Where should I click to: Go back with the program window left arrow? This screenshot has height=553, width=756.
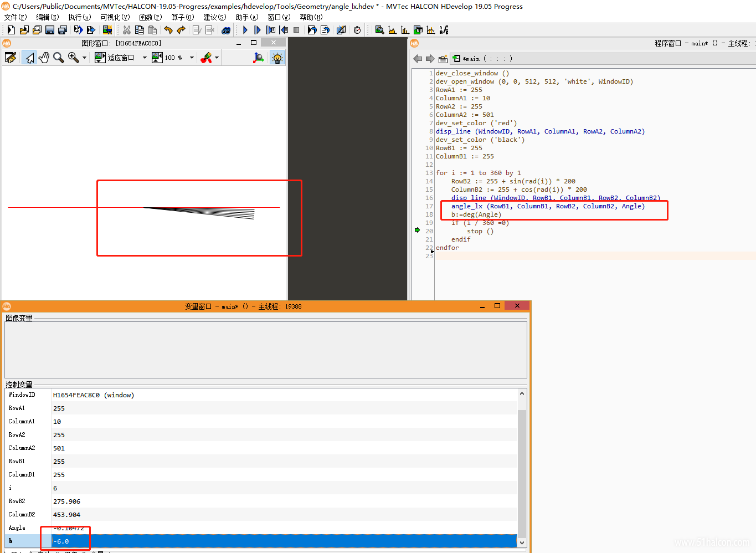(x=418, y=59)
